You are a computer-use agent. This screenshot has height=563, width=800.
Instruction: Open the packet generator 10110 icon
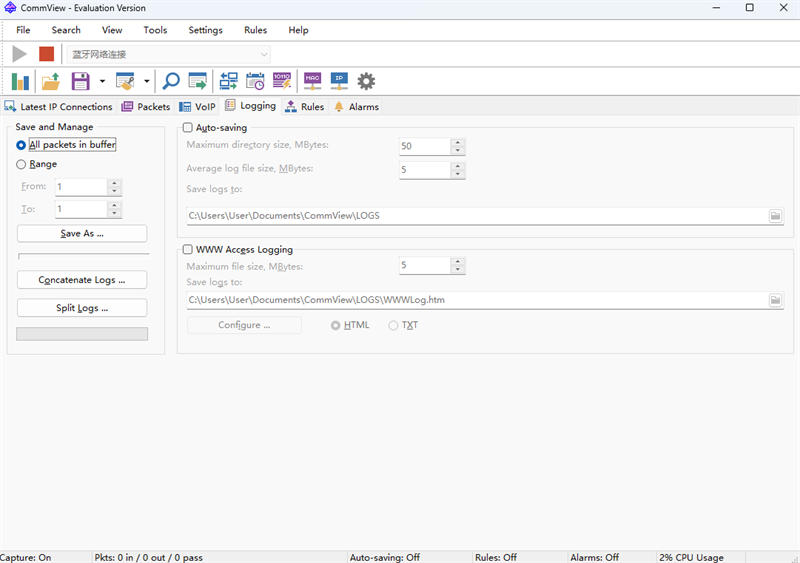(x=282, y=81)
